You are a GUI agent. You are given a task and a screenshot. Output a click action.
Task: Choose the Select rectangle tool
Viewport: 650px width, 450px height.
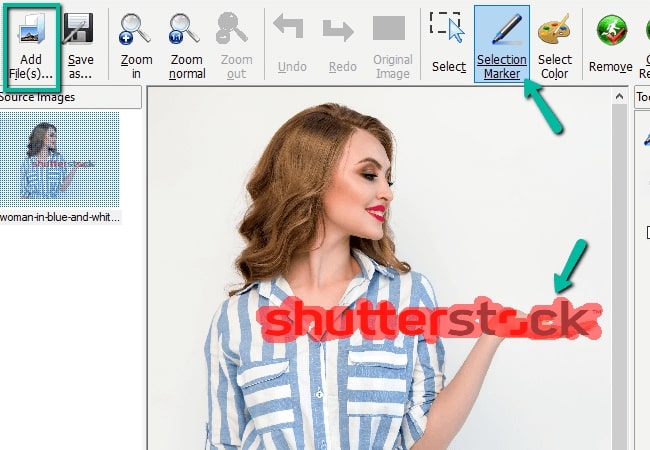pyautogui.click(x=448, y=43)
